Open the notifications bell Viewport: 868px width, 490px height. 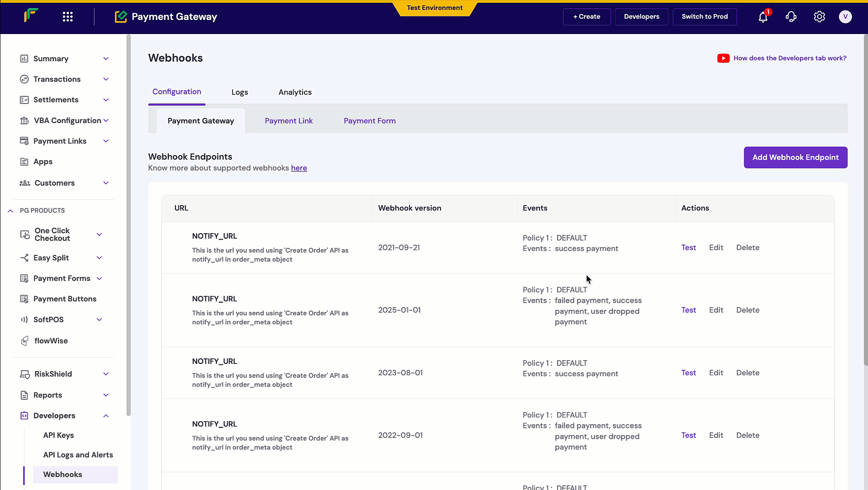click(x=763, y=17)
